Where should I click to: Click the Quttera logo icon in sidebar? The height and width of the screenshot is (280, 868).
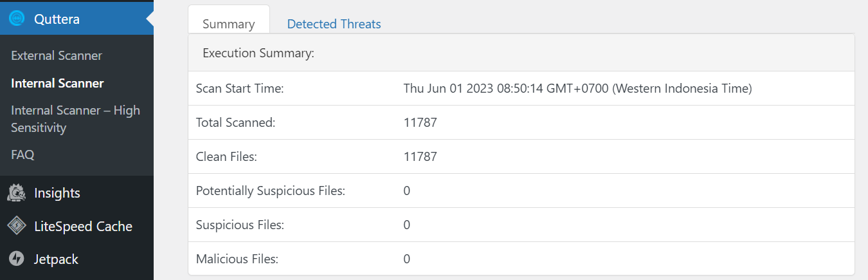(17, 19)
